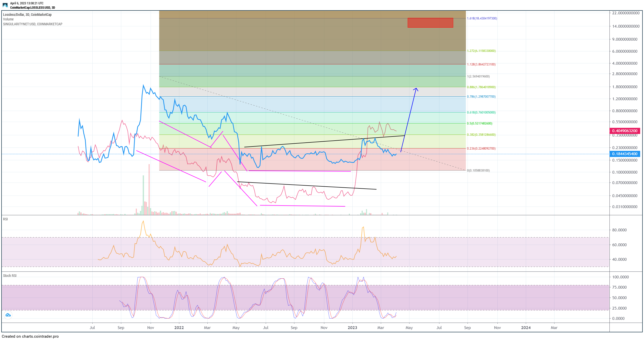Select the 1.618(18.4304197300) Fibonacci label
This screenshot has width=644, height=340.
click(482, 18)
